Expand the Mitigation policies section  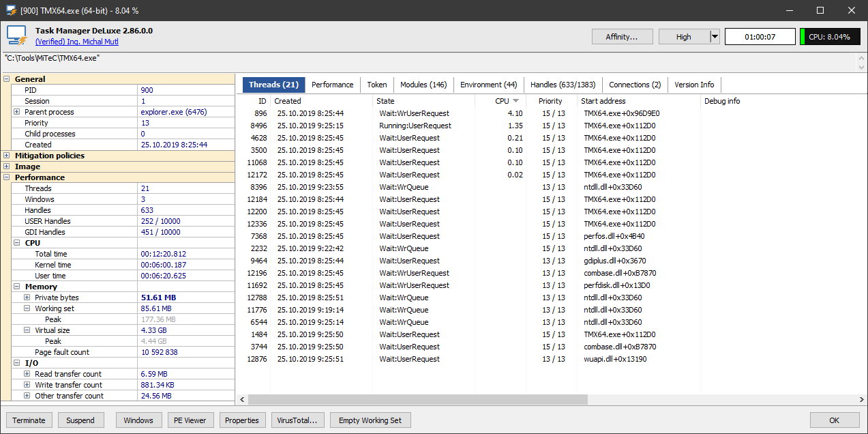(7, 156)
